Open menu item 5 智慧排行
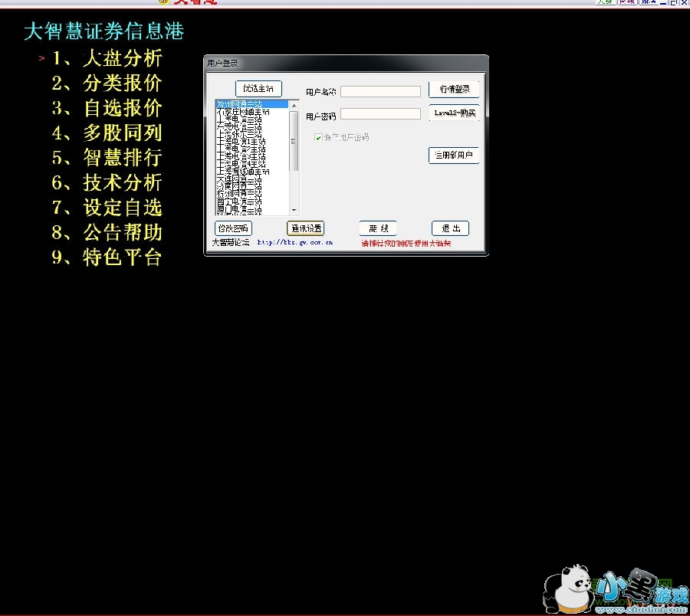 tap(107, 157)
